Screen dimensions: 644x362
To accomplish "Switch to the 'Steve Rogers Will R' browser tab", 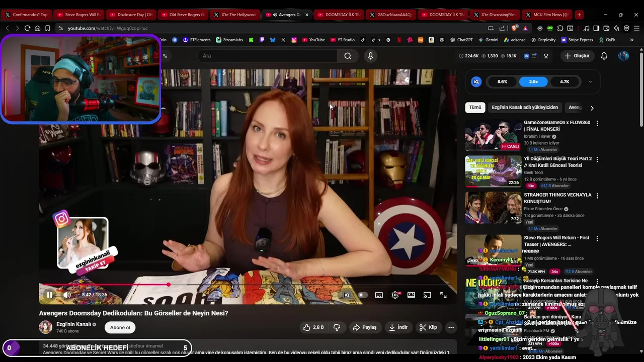I will click(78, 15).
